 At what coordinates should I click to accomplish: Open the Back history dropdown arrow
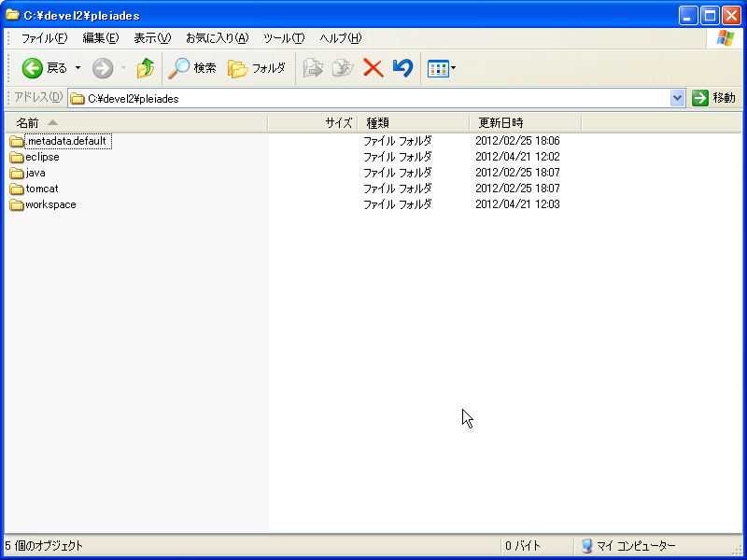coord(78,68)
